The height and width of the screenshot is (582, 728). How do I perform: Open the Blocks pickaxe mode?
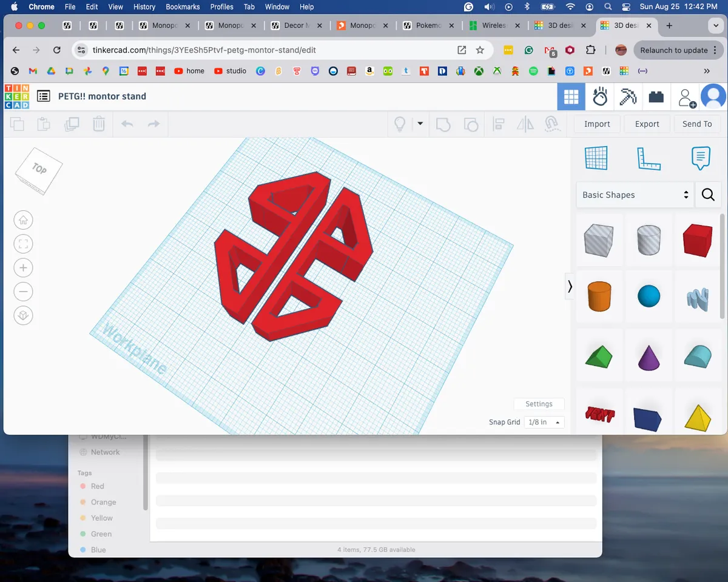tap(628, 97)
